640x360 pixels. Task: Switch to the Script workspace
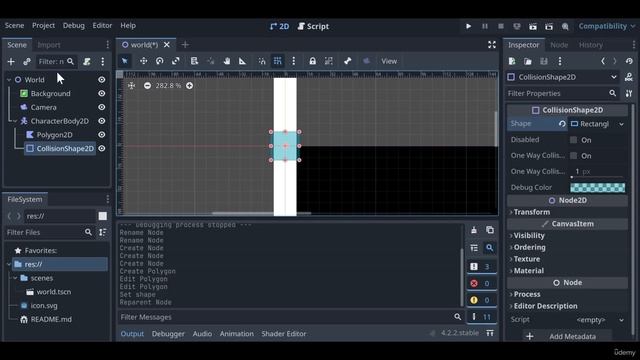click(x=313, y=27)
